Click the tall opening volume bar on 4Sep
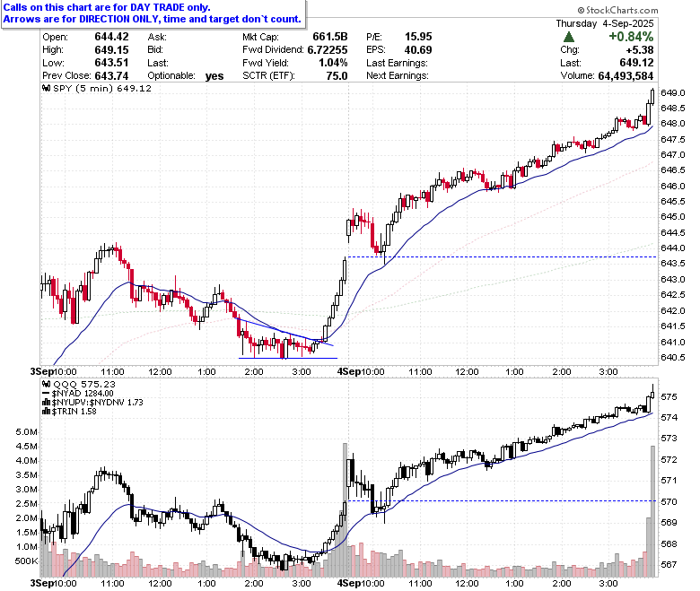This screenshot has width=700, height=591. [345, 509]
